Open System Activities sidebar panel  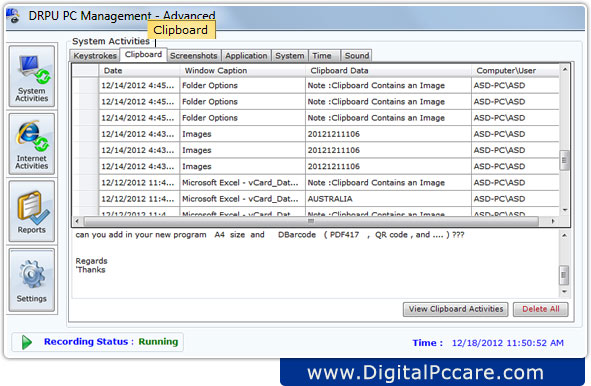tap(32, 77)
